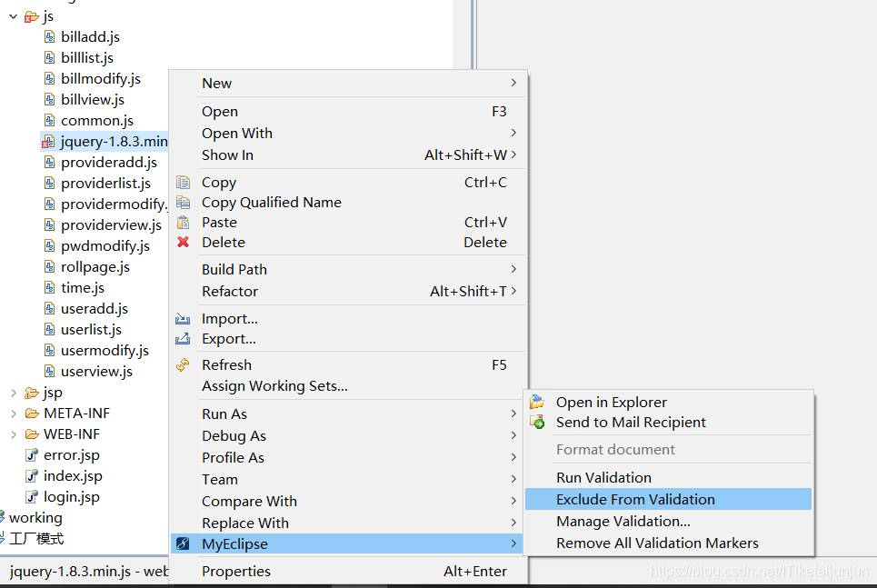Select pwdmodify.js in the tree
The image size is (877, 588).
[x=105, y=246]
